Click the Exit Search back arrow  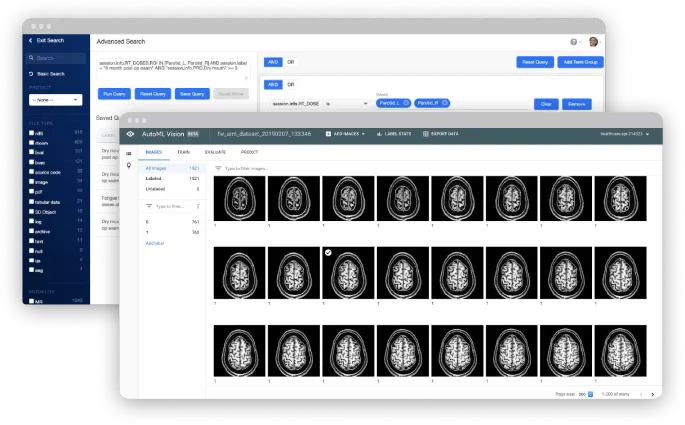[x=30, y=40]
